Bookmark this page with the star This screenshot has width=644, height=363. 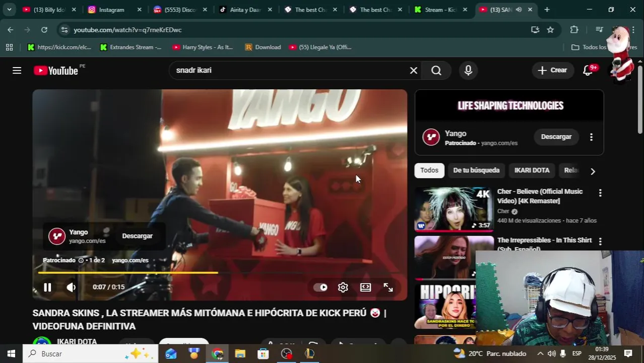tap(550, 30)
